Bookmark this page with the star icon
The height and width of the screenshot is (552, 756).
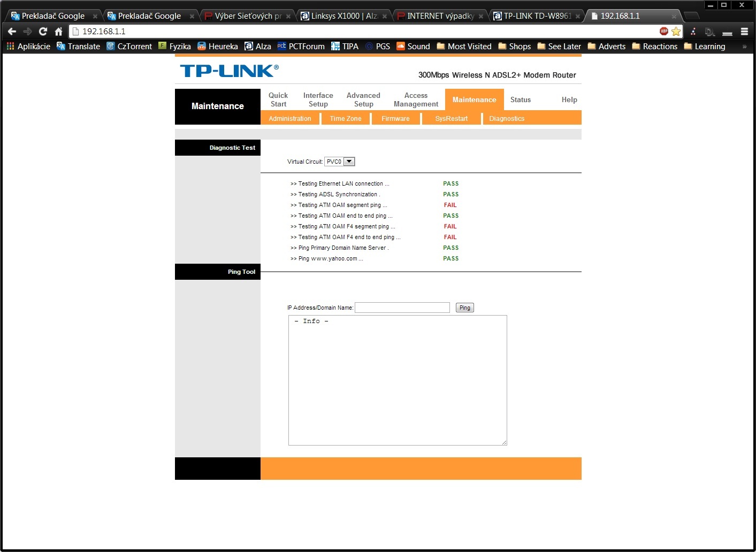tap(676, 32)
